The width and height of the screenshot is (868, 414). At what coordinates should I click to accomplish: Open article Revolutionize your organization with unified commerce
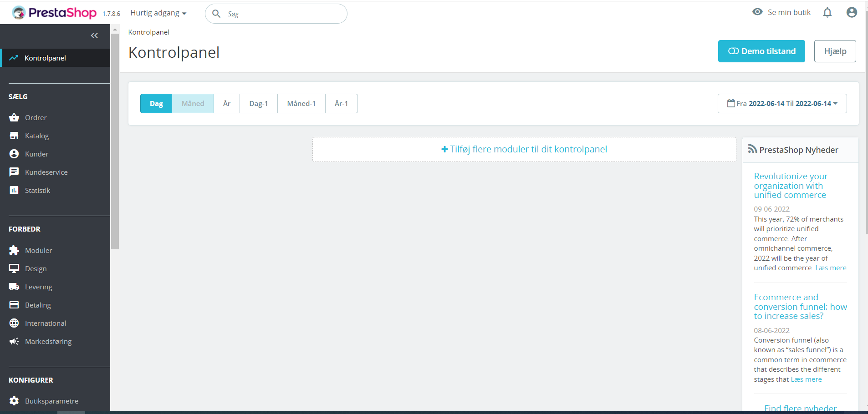click(x=791, y=186)
